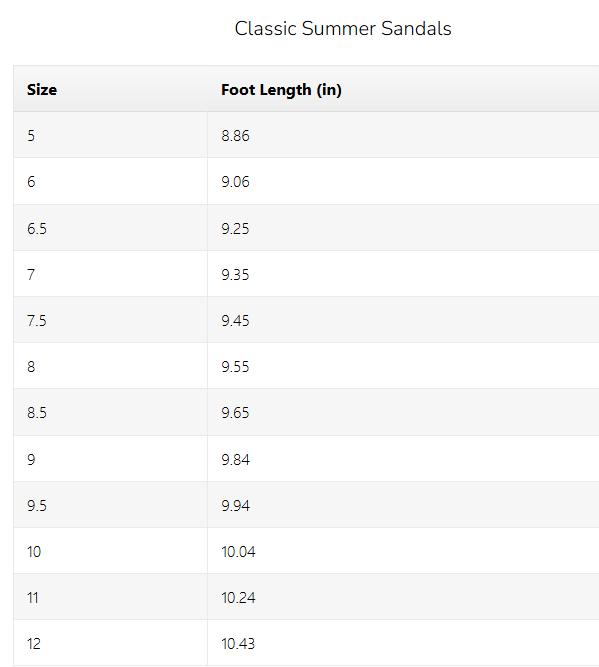The image size is (599, 667).
Task: Select the size 8.5 cell
Action: pyautogui.click(x=111, y=412)
